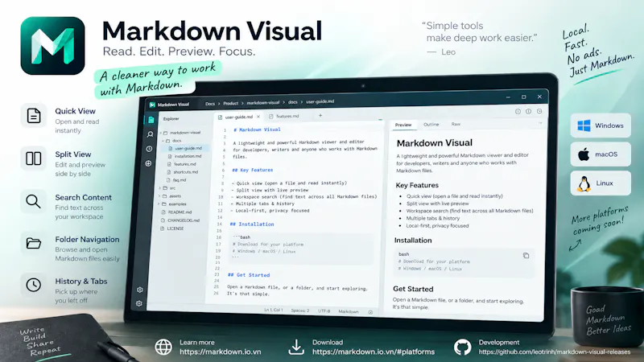Click the second round icon above preview pane
This screenshot has height=362, width=644.
[x=529, y=111]
